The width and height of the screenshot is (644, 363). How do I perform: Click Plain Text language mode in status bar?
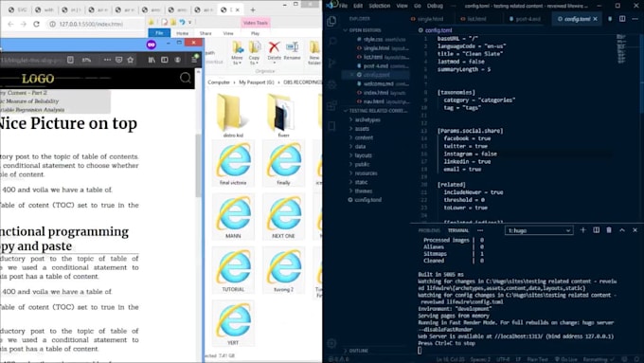coord(537,359)
